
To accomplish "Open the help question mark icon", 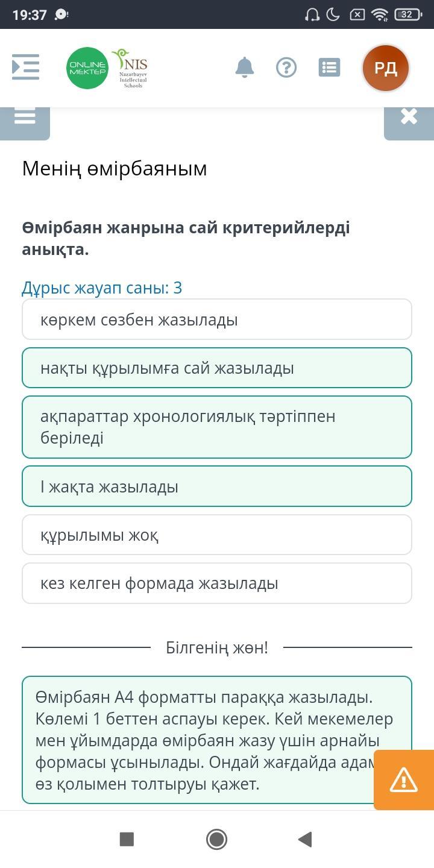I will click(286, 68).
